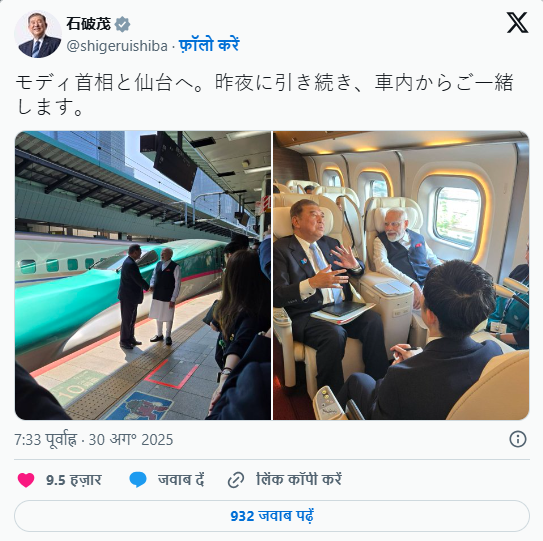Screen dimensions: 543x541
Task: Click the blue reply bubble icon
Action: (x=138, y=480)
